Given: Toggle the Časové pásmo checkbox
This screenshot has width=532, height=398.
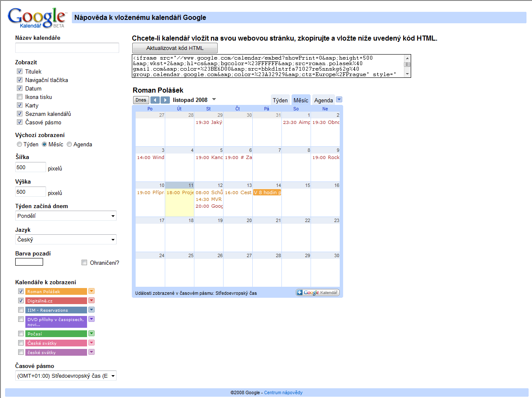Looking at the screenshot, I should click(x=19, y=123).
